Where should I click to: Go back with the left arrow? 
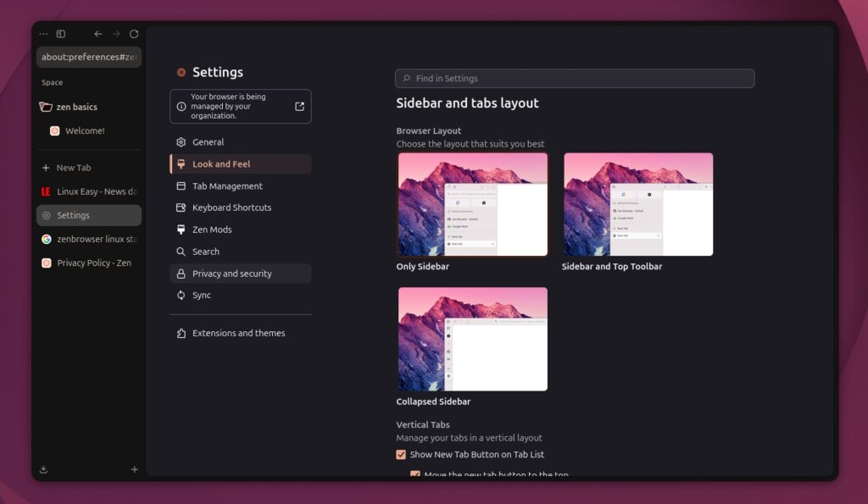[98, 34]
